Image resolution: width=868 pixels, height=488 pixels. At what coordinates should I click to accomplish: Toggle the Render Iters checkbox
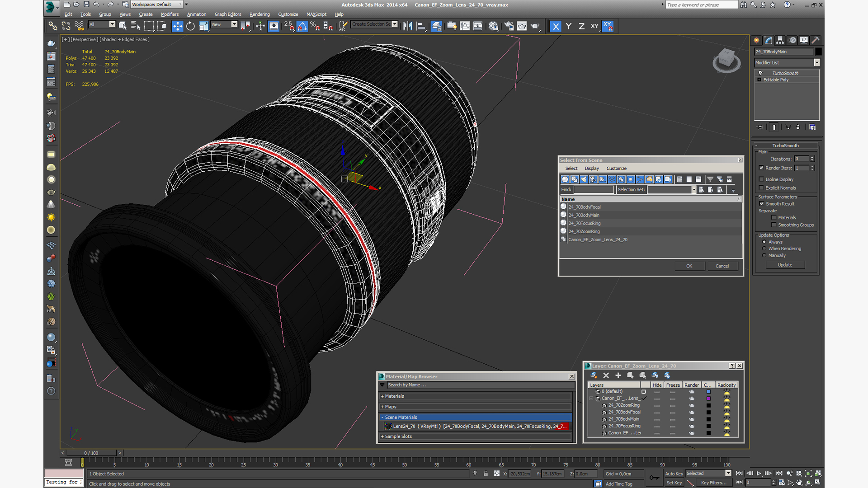point(761,168)
